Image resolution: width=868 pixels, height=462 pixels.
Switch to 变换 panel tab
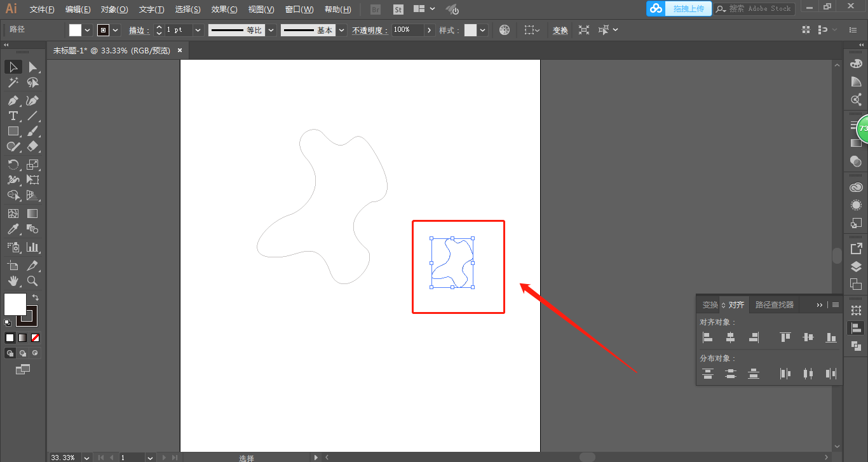click(710, 305)
